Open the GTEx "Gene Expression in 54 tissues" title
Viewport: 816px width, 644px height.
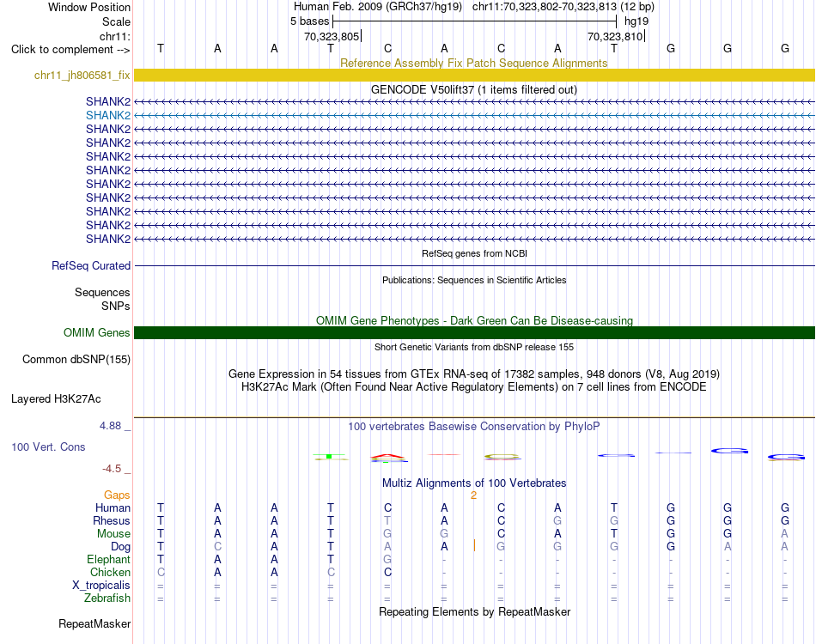[474, 374]
